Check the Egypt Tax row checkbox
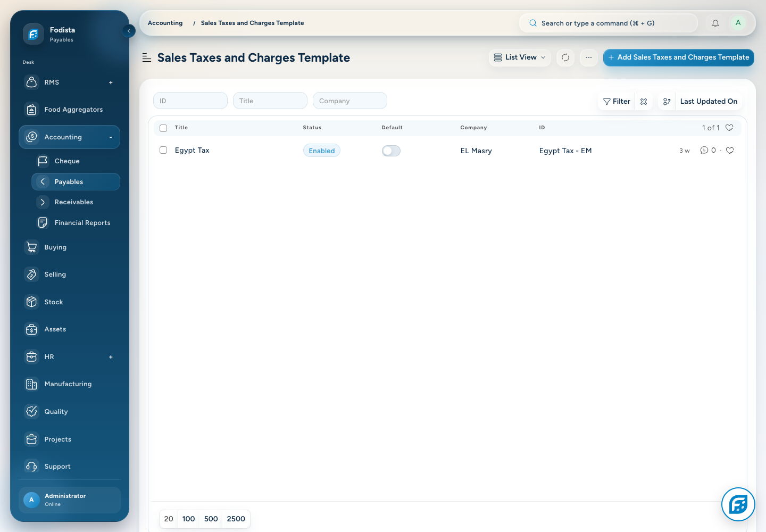The height and width of the screenshot is (532, 766). point(163,151)
